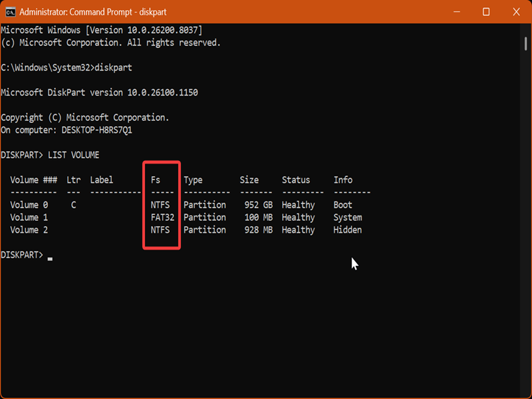Image resolution: width=532 pixels, height=399 pixels.
Task: Click the 'Label' column header
Action: (102, 180)
